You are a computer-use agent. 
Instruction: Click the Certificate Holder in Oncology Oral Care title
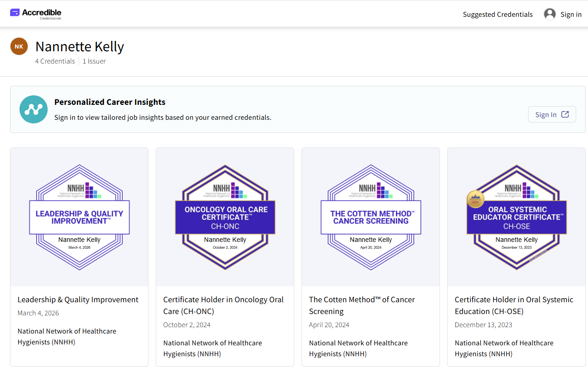223,305
